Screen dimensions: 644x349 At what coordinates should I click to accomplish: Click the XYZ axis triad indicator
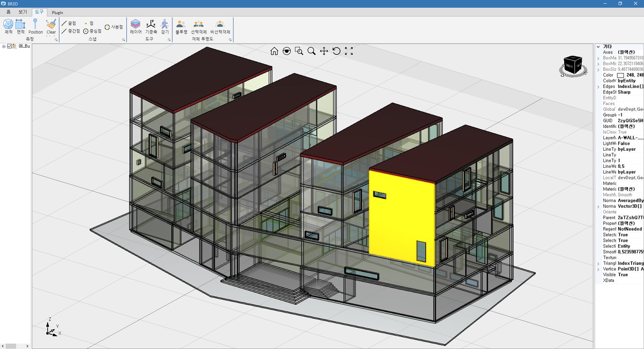(52, 328)
